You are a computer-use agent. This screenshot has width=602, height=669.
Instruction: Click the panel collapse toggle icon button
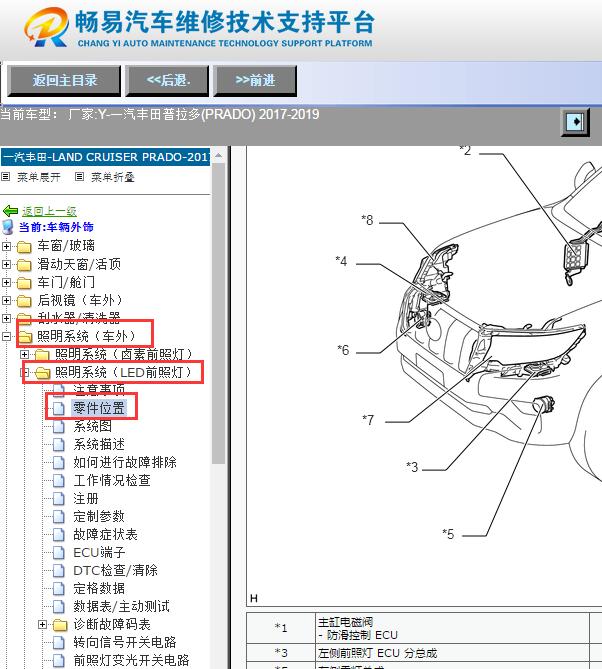(575, 122)
